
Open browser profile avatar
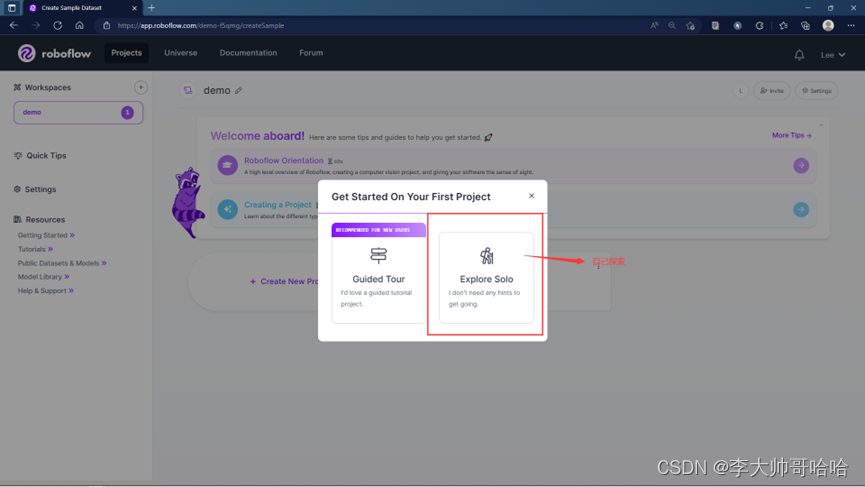(828, 25)
